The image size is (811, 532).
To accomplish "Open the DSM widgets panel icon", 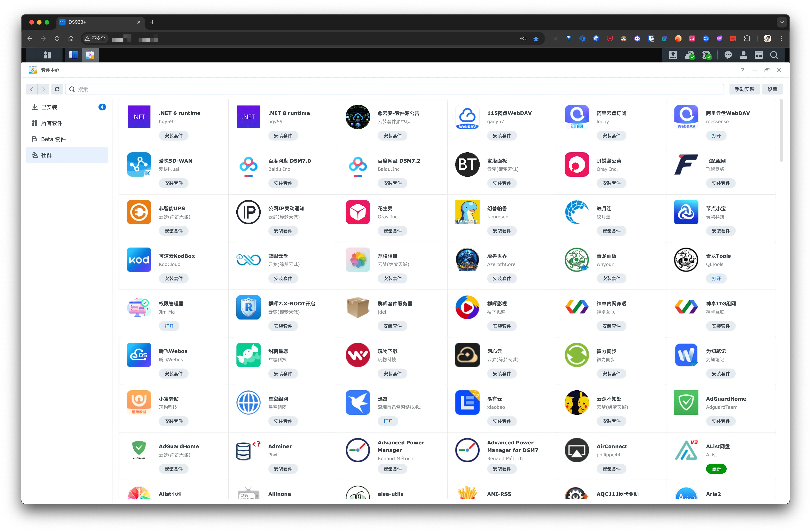I will click(x=758, y=55).
